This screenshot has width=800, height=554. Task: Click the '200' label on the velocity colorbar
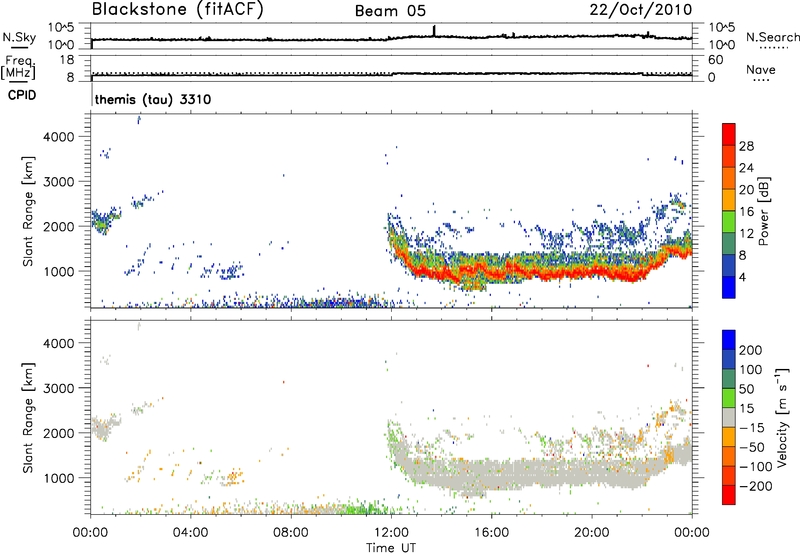[x=751, y=350]
